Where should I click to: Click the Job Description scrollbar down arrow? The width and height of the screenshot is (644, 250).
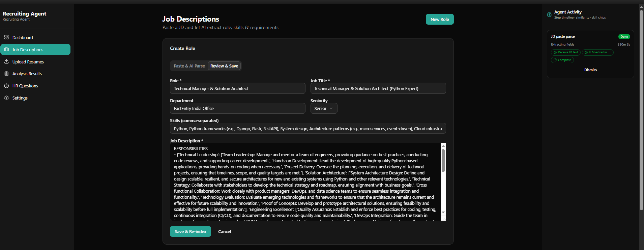coord(443,212)
